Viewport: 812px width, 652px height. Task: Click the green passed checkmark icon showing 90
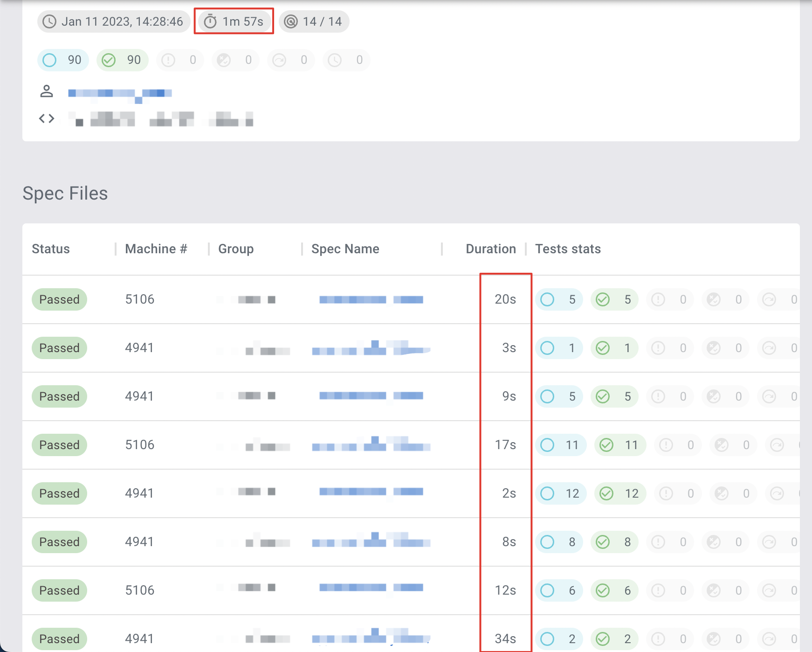[x=110, y=60]
